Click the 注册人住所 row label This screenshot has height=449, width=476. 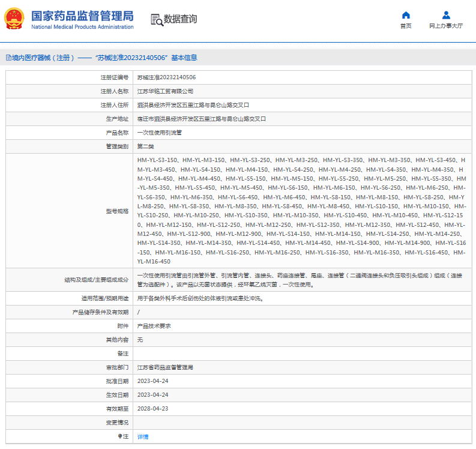pyautogui.click(x=115, y=105)
